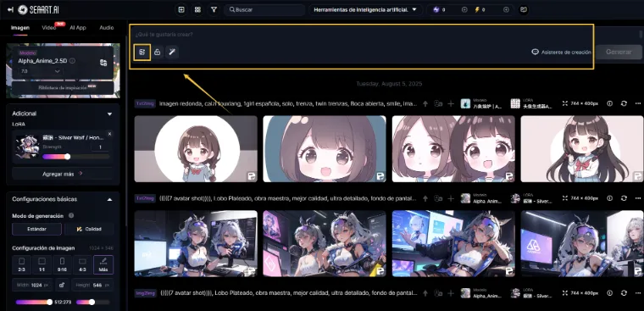
Task: Click the info icon beside Modo de generación
Action: coord(71,216)
